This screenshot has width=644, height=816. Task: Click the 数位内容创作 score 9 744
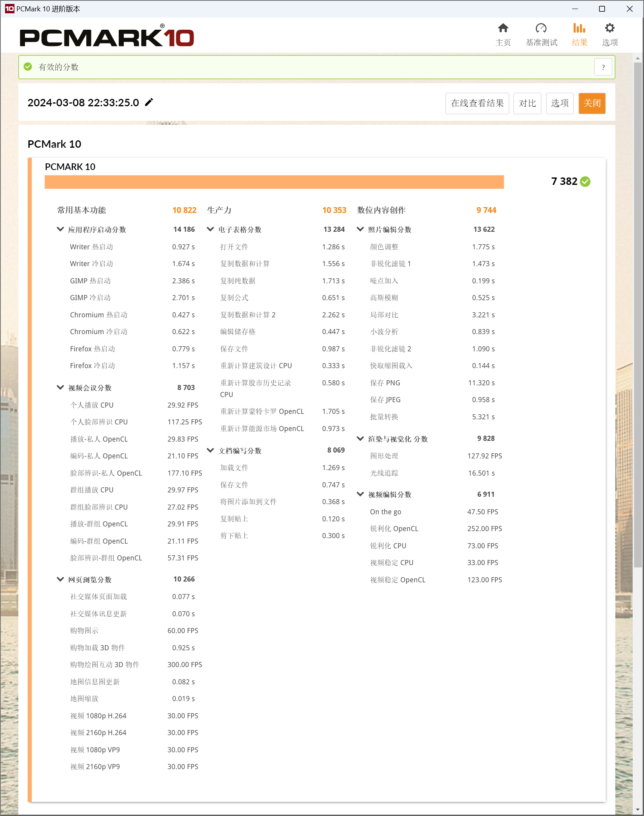coord(486,210)
